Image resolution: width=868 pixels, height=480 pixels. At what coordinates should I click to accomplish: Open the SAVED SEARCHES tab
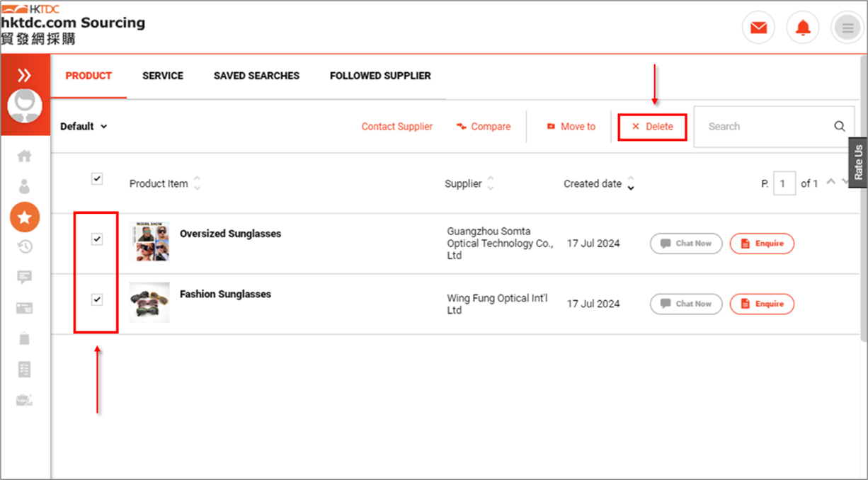256,76
